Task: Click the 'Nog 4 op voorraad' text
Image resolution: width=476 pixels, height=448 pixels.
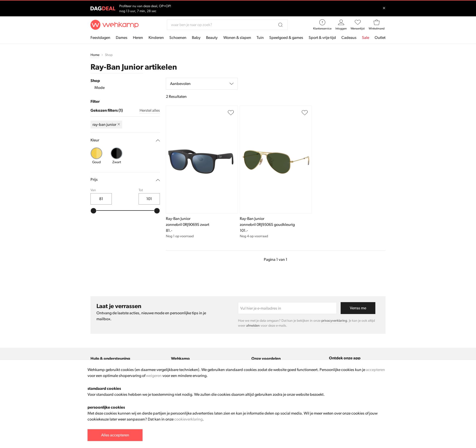Action: 254,236
